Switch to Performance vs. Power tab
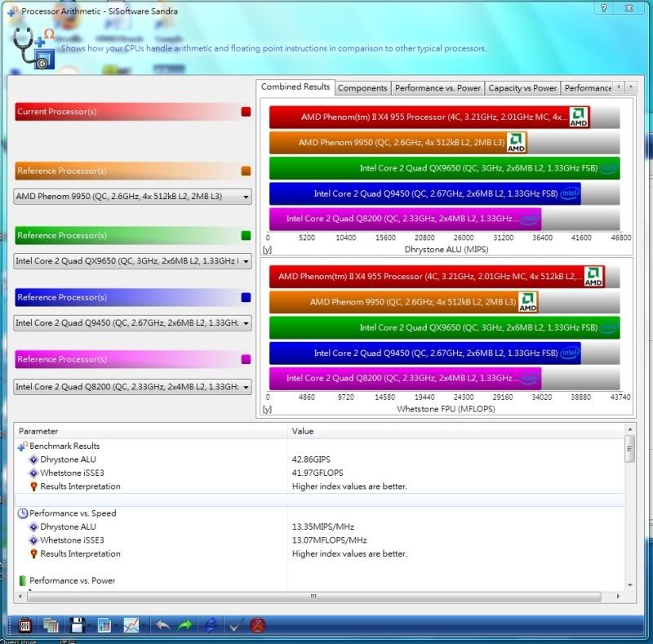 click(x=438, y=88)
